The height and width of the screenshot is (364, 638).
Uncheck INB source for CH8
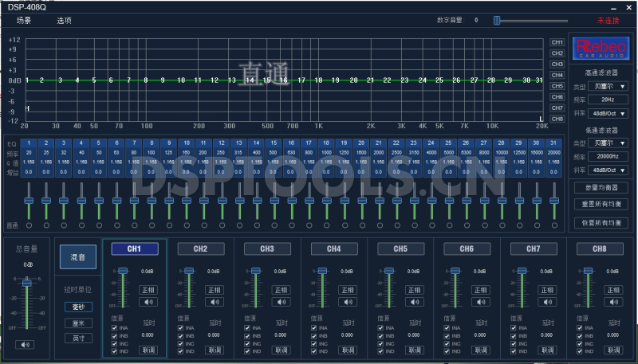[580, 336]
